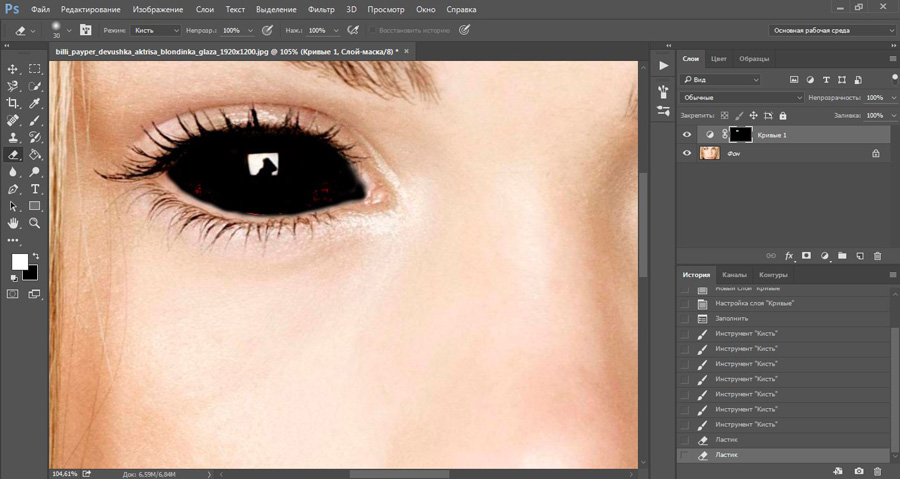The width and height of the screenshot is (900, 479).
Task: Select the Zoom magnifier tool
Action: tap(35, 223)
